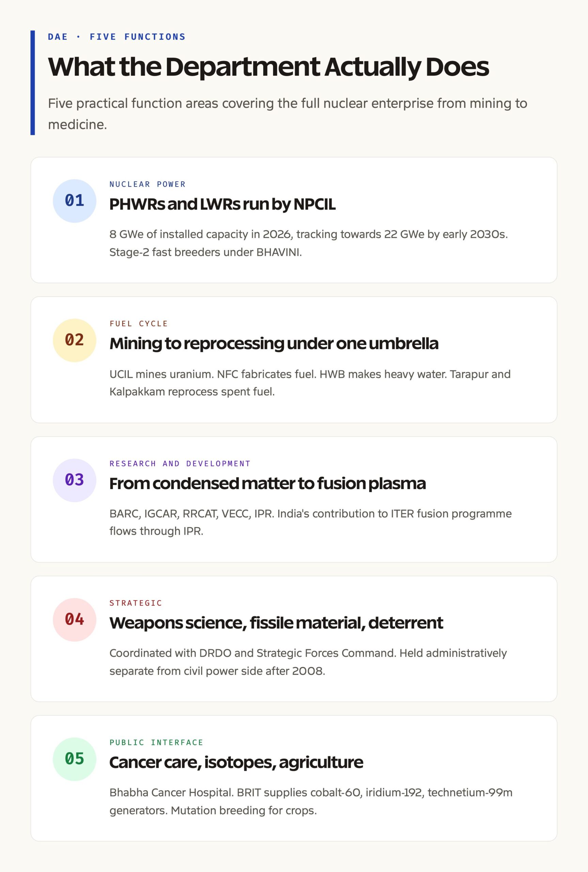Click the red 04 circle badge
Screen dimensions: 588x872
(x=75, y=620)
